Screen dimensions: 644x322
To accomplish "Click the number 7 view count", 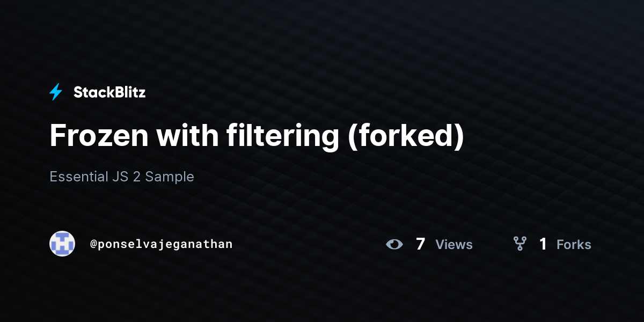I will click(x=421, y=244).
